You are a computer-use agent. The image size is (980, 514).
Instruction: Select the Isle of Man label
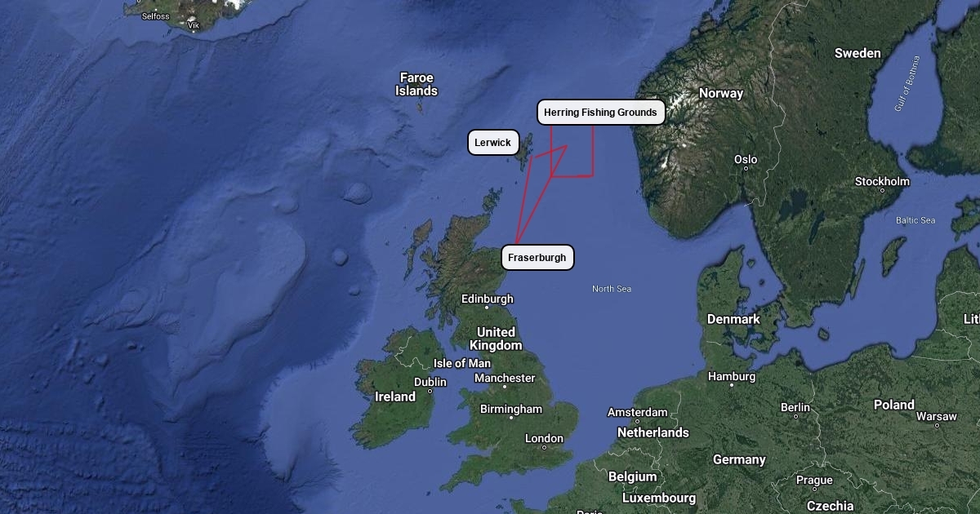(x=462, y=363)
